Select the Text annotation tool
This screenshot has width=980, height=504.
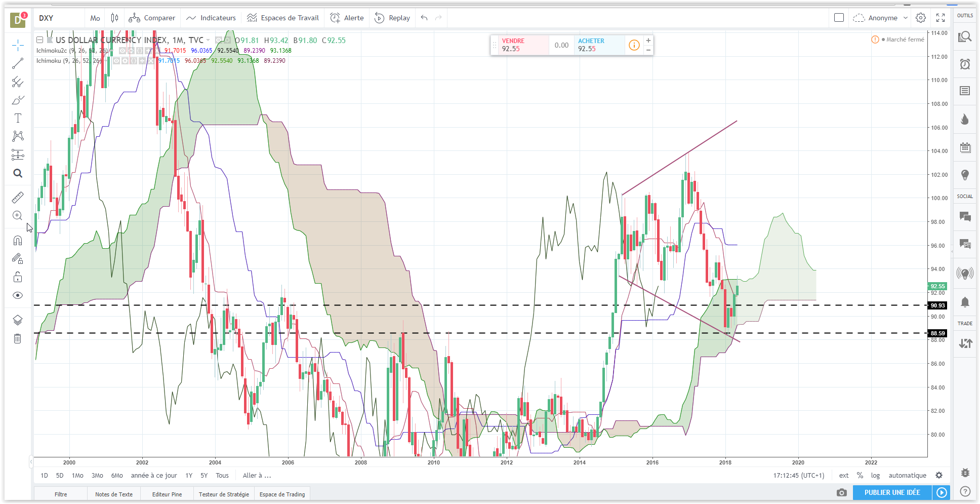(18, 118)
